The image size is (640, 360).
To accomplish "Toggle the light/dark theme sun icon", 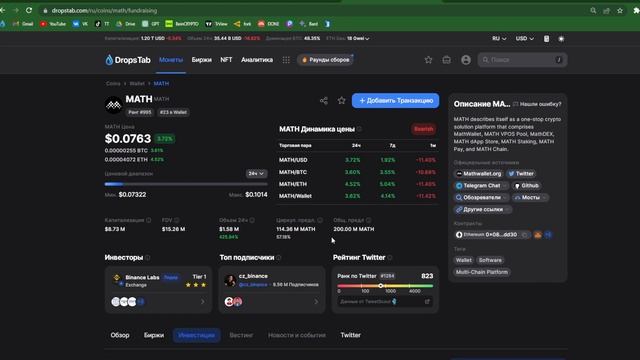I will point(561,39).
